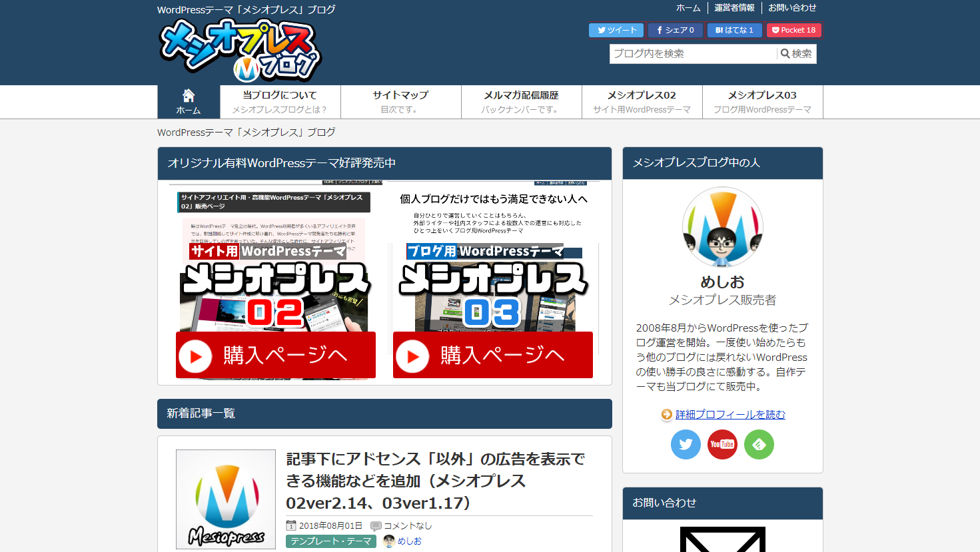Open the 当ブログについて menu item

280,102
